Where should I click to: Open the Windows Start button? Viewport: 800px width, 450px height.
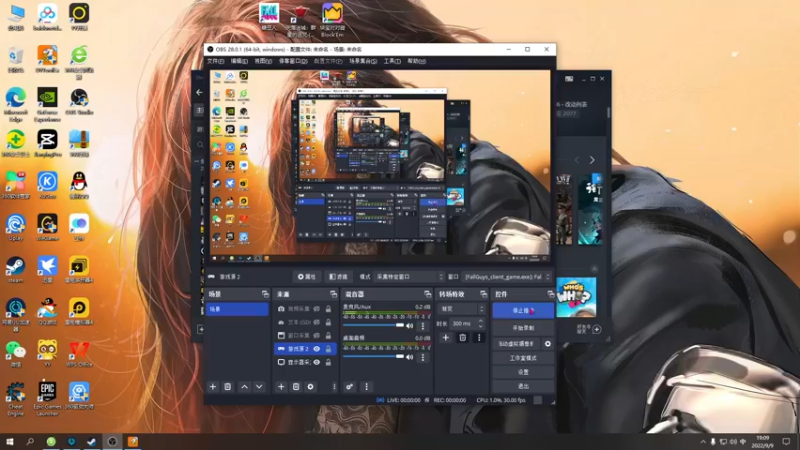coord(9,441)
